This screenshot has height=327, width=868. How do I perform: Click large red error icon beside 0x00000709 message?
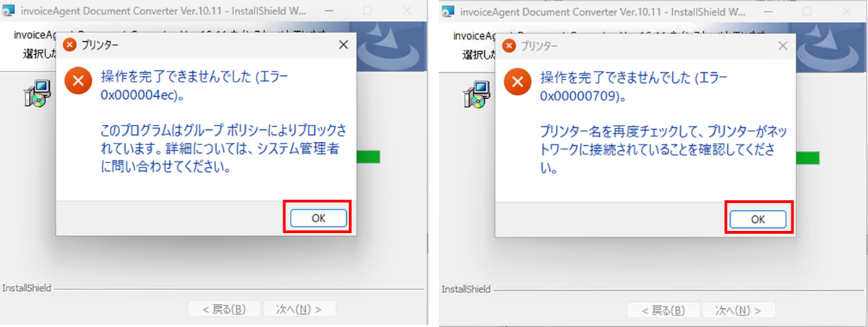[x=518, y=81]
